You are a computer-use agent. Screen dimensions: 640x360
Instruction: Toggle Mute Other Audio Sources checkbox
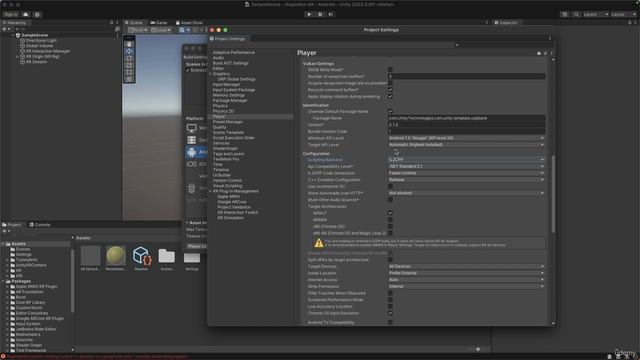pos(390,200)
